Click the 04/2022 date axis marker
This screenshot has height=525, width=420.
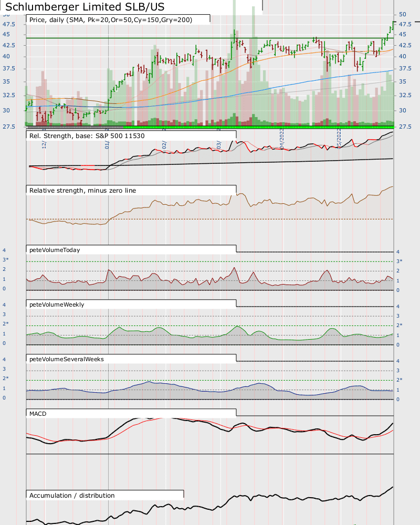[282, 139]
